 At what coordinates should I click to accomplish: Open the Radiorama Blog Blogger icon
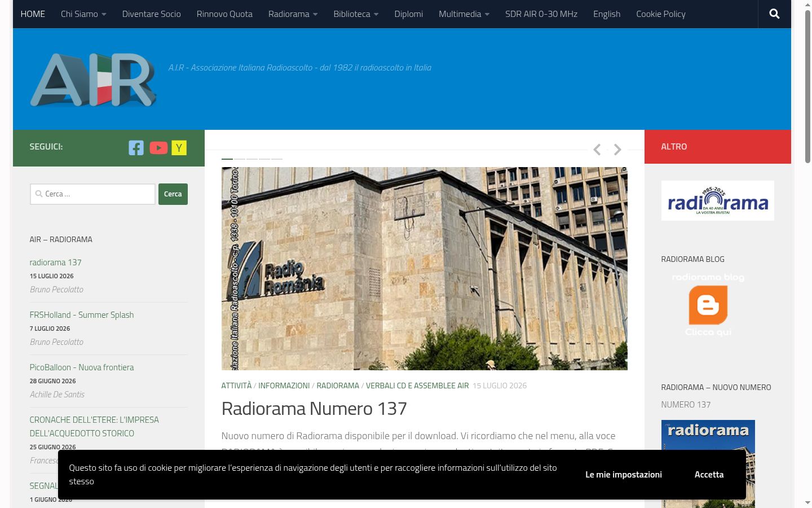pyautogui.click(x=708, y=305)
